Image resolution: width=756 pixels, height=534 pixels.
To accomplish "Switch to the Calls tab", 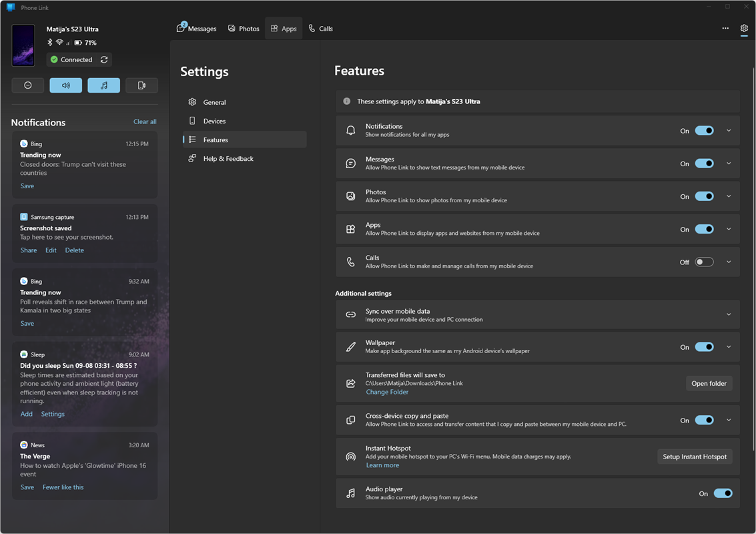I will (321, 29).
